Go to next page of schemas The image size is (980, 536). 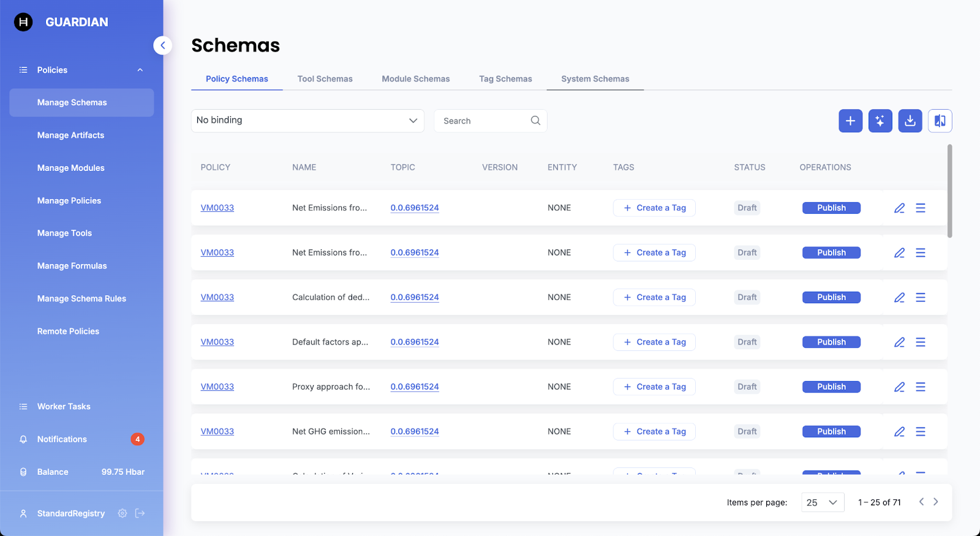pos(935,502)
